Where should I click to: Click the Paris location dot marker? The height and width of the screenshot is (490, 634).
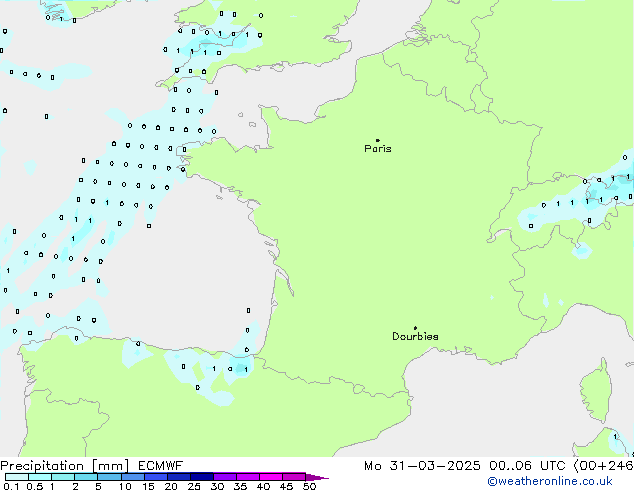(378, 140)
